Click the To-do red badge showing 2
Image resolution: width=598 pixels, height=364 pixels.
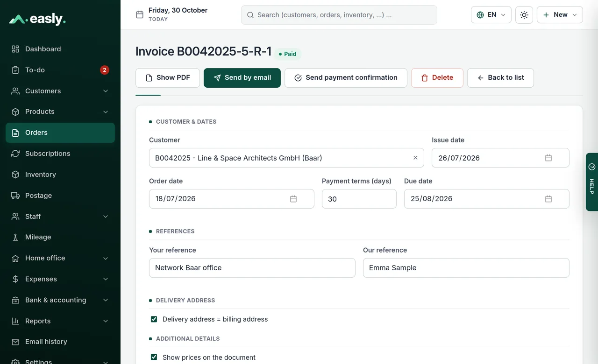[x=105, y=70]
